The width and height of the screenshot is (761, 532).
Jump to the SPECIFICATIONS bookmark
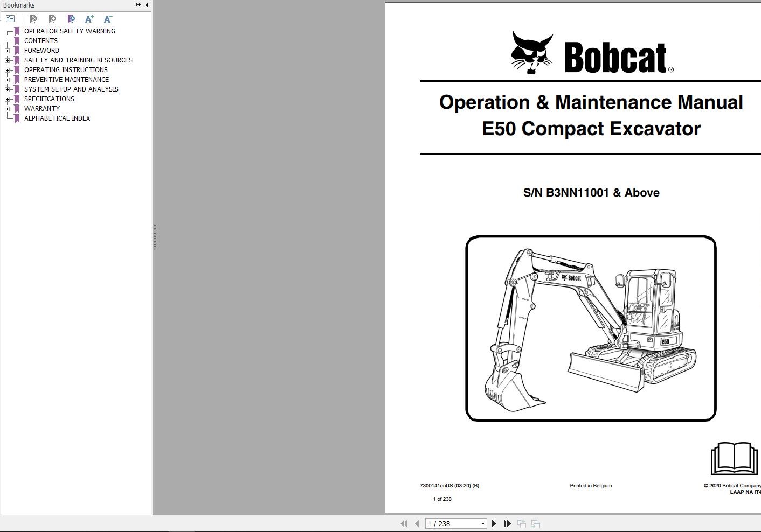click(49, 99)
